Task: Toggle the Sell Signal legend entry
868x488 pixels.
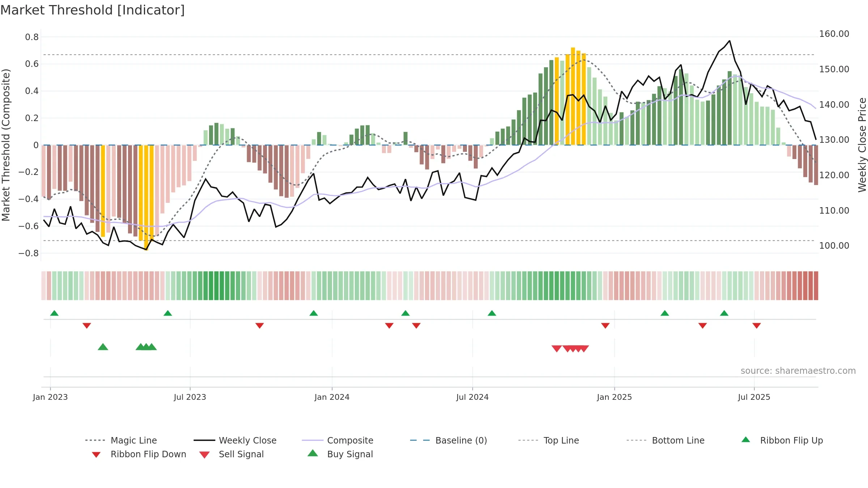Action: pos(231,454)
